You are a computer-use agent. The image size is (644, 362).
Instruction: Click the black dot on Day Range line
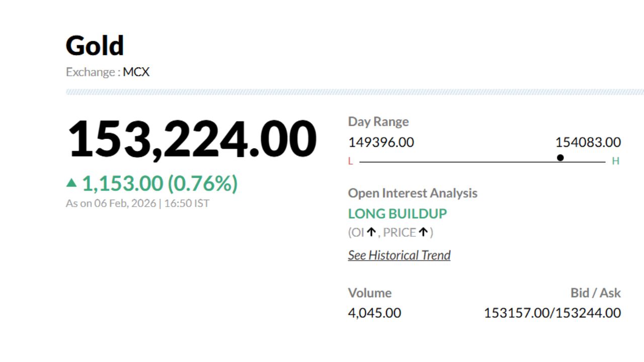tap(560, 158)
